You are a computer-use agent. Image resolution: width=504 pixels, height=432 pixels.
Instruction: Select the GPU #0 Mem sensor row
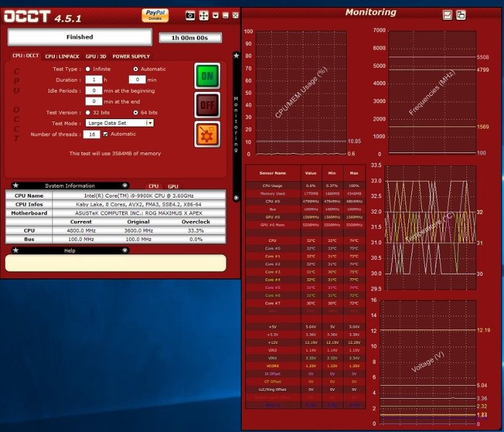click(x=305, y=225)
